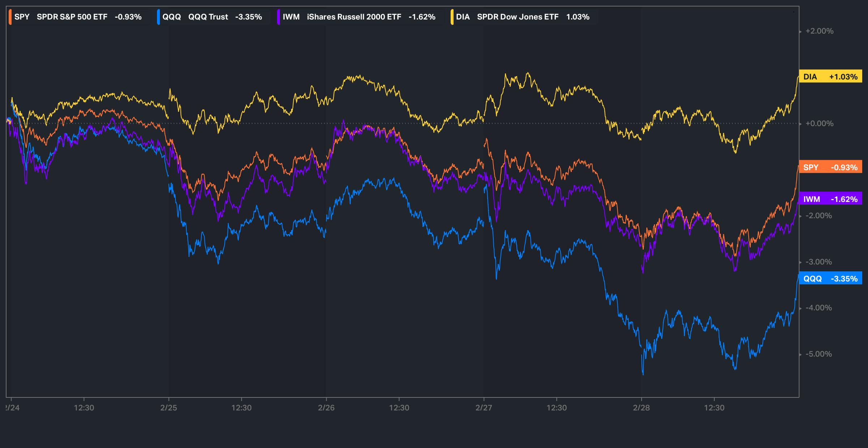Click the yellow DIA +1.03% price tag
The width and height of the screenshot is (868, 448).
tap(830, 77)
